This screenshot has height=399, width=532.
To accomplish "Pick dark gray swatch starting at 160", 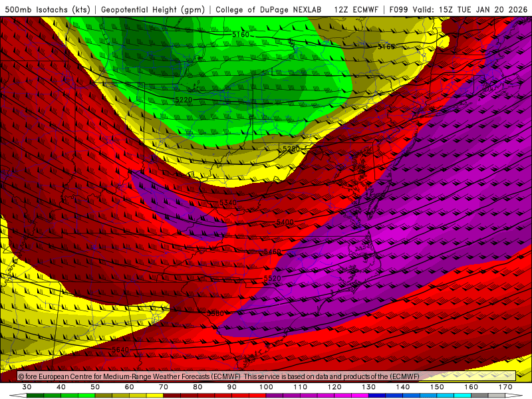I will point(479,395).
